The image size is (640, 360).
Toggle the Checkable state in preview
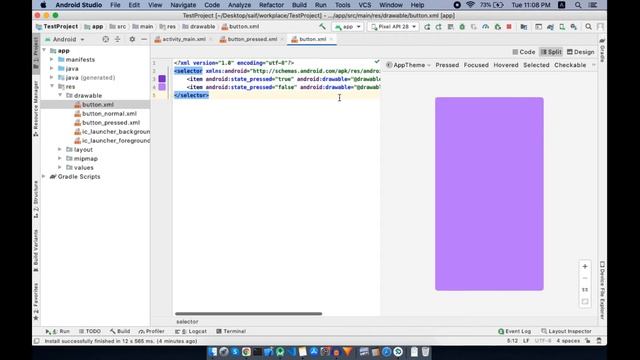coord(570,65)
